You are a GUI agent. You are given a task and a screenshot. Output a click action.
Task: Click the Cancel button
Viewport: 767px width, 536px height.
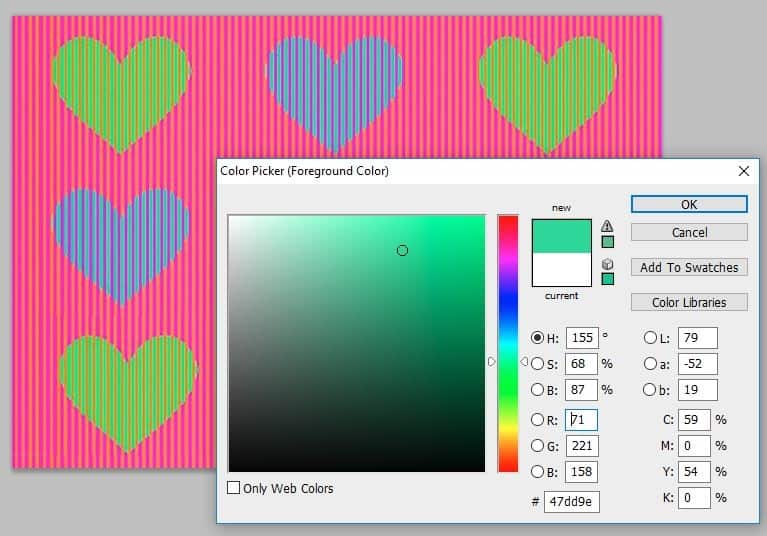tap(689, 232)
